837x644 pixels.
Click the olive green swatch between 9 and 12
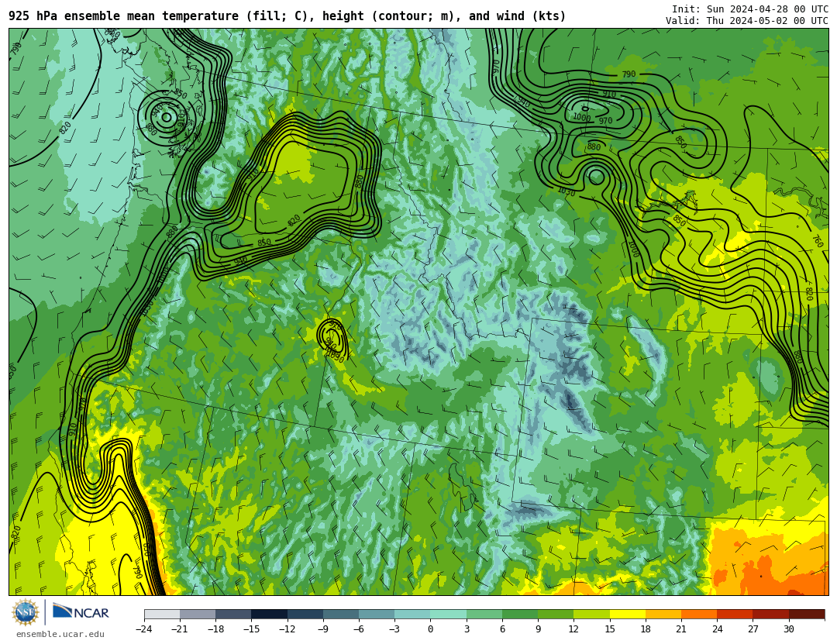[x=556, y=614]
